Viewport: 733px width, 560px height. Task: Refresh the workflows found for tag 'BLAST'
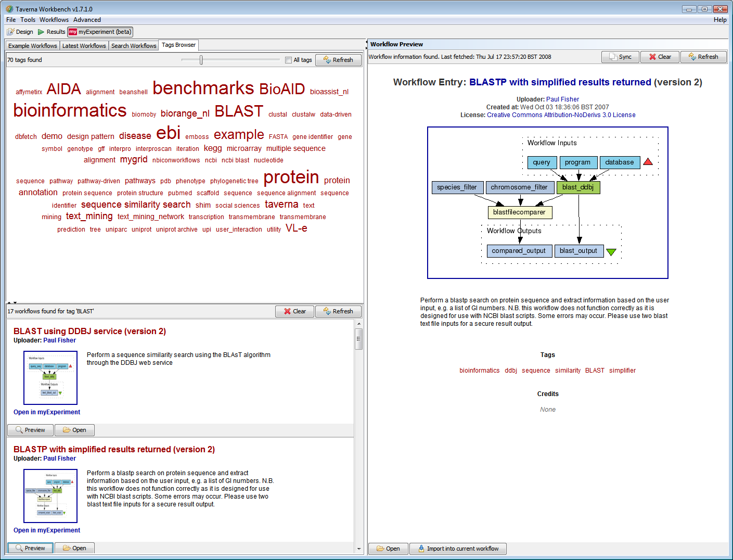click(338, 311)
